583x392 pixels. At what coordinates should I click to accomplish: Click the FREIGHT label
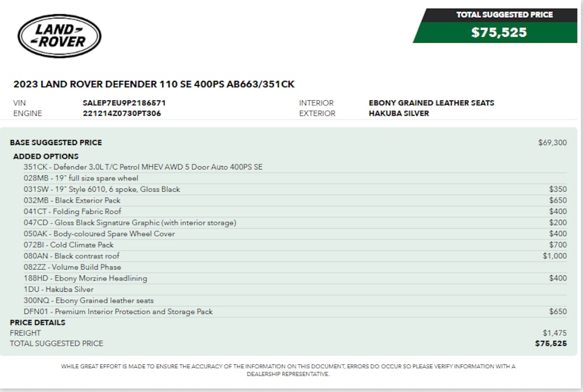click(x=25, y=333)
